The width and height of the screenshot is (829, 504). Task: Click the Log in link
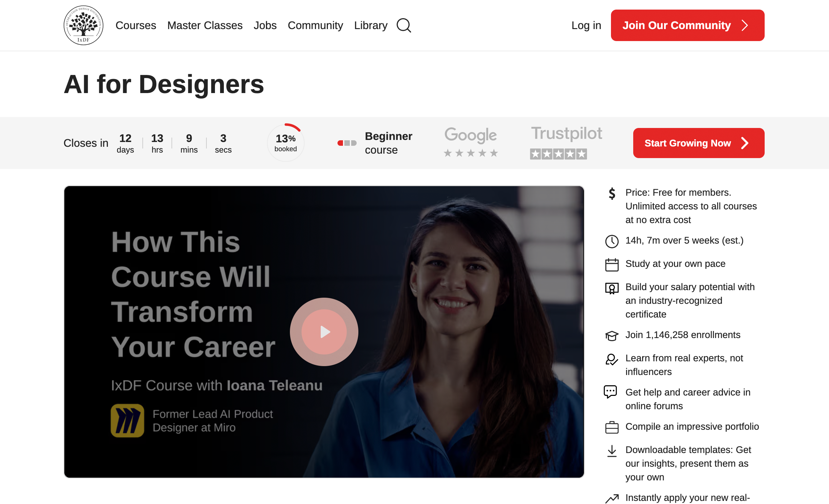tap(586, 25)
